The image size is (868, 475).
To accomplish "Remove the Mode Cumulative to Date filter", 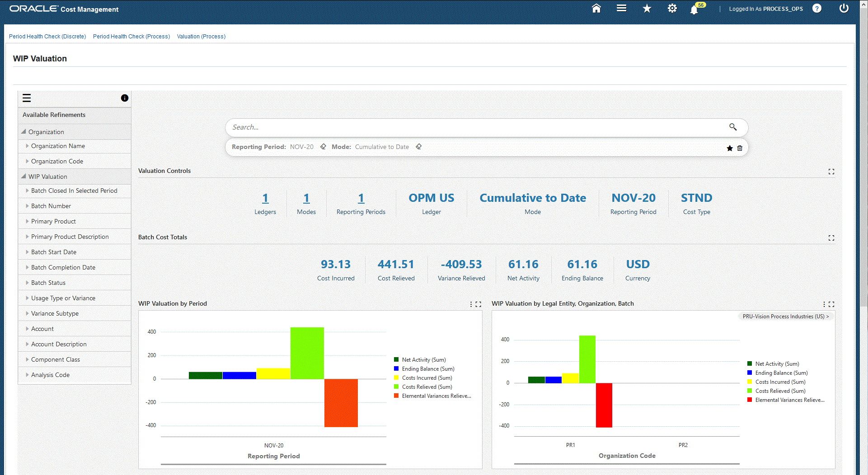I will (418, 147).
